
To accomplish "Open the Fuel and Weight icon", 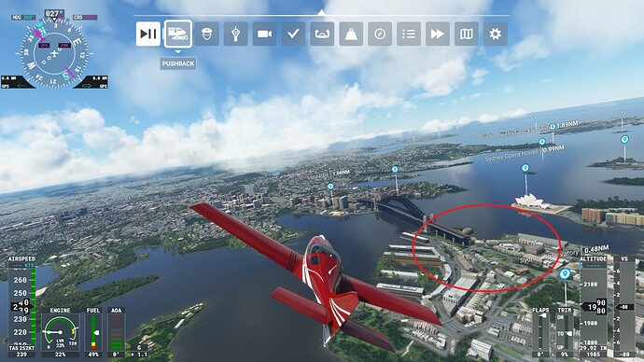I will pos(351,34).
